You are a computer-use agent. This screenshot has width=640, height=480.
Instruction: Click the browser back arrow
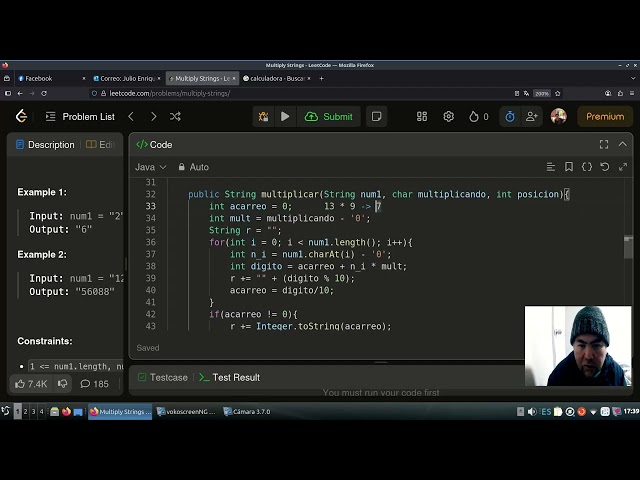(x=20, y=93)
